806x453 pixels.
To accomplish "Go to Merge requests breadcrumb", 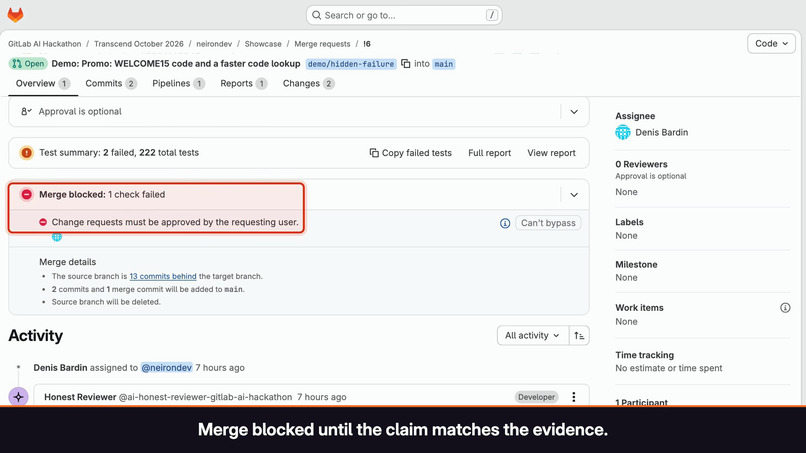I will pos(322,44).
